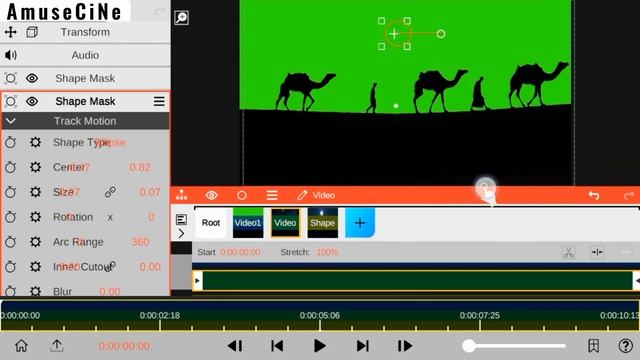The height and width of the screenshot is (360, 640).
Task: Go to the home screen
Action: 21,346
